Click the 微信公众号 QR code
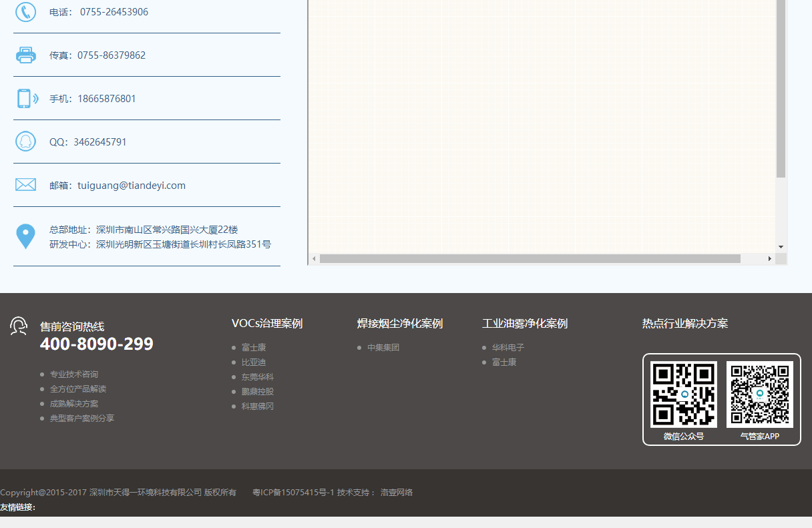The image size is (812, 528). tap(685, 394)
